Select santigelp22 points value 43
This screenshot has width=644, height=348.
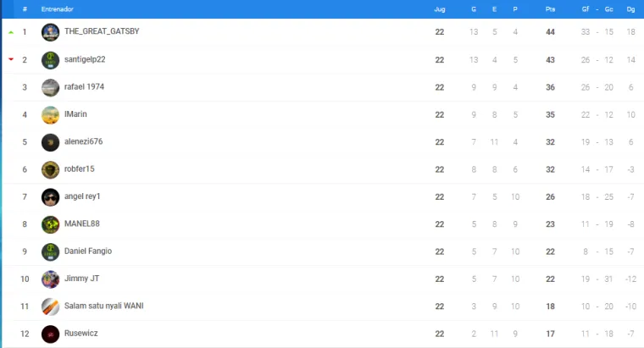(x=550, y=60)
